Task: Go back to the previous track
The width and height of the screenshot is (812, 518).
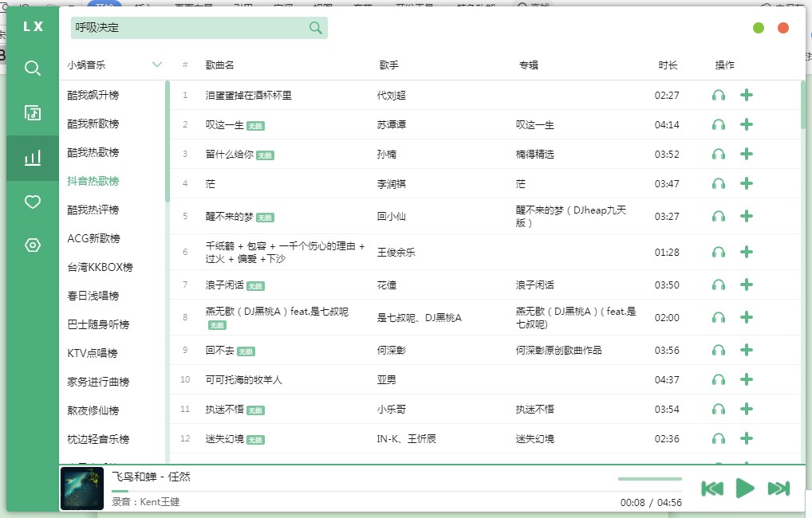Action: [x=712, y=489]
